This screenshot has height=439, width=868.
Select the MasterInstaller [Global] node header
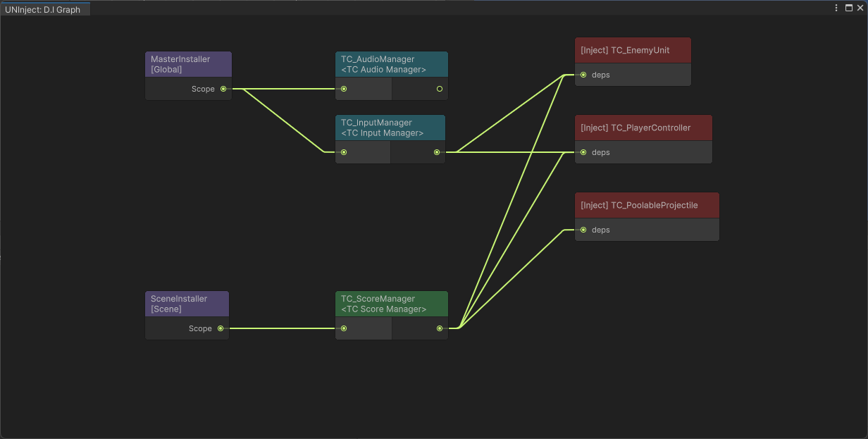click(188, 64)
